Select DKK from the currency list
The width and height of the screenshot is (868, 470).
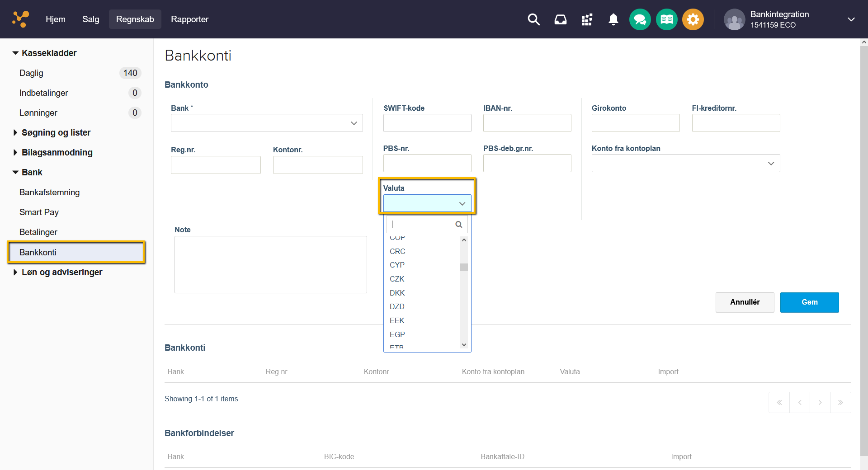(397, 293)
